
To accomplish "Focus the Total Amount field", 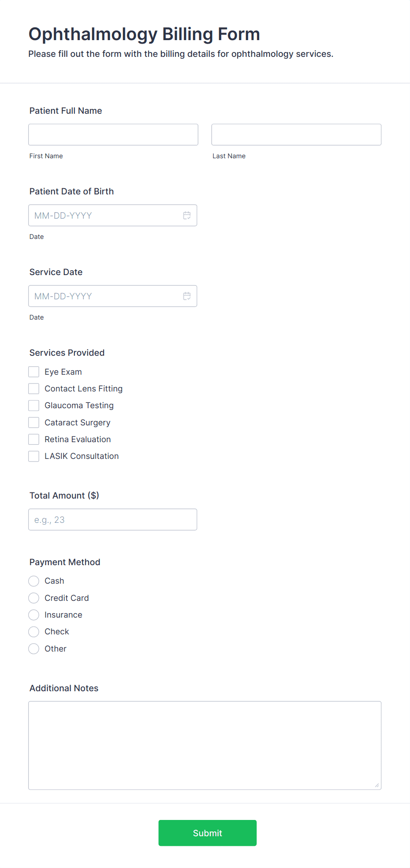I will (113, 520).
